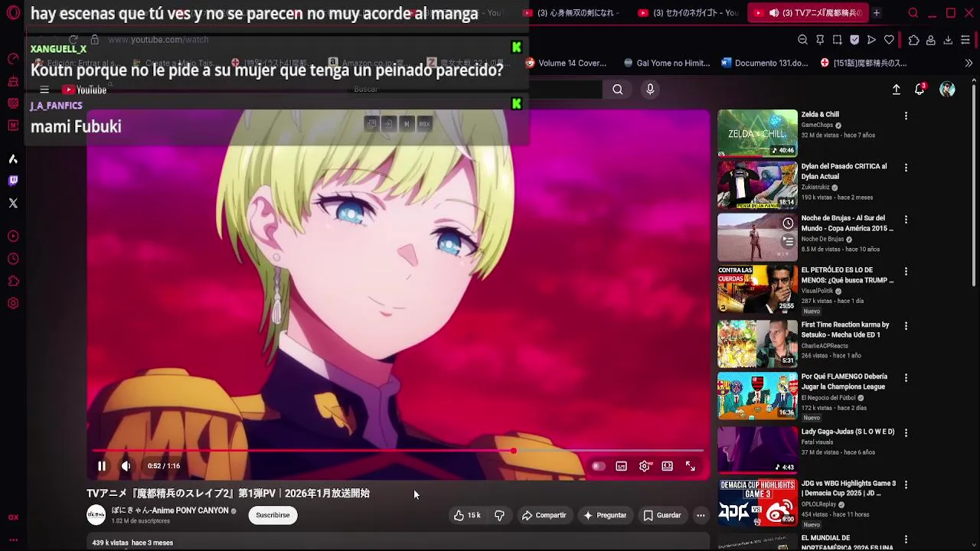Image resolution: width=980 pixels, height=551 pixels.
Task: Select the active TVアニメ魔都精兵 tab
Action: pos(808,13)
